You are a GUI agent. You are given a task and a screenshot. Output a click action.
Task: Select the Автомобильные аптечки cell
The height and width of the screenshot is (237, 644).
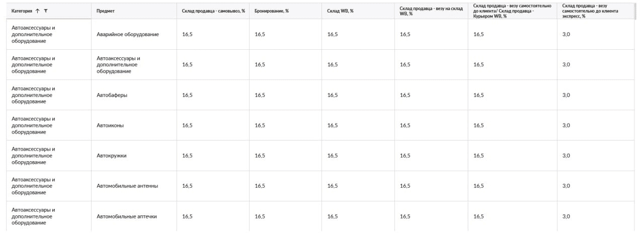click(x=127, y=216)
